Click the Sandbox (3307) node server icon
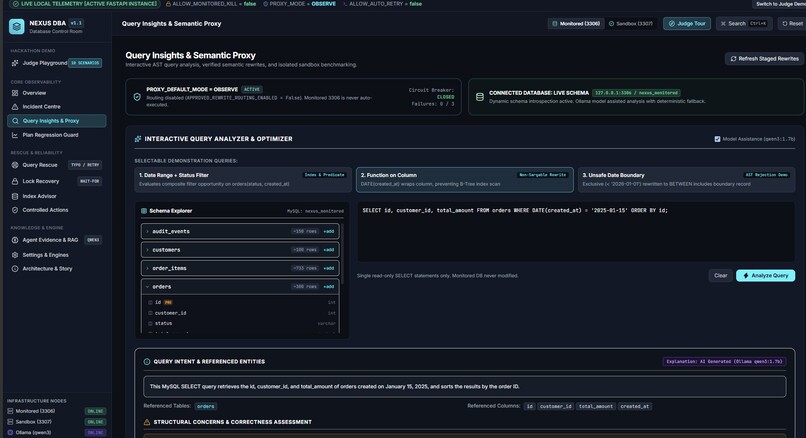This screenshot has height=438, width=806. tap(10, 422)
